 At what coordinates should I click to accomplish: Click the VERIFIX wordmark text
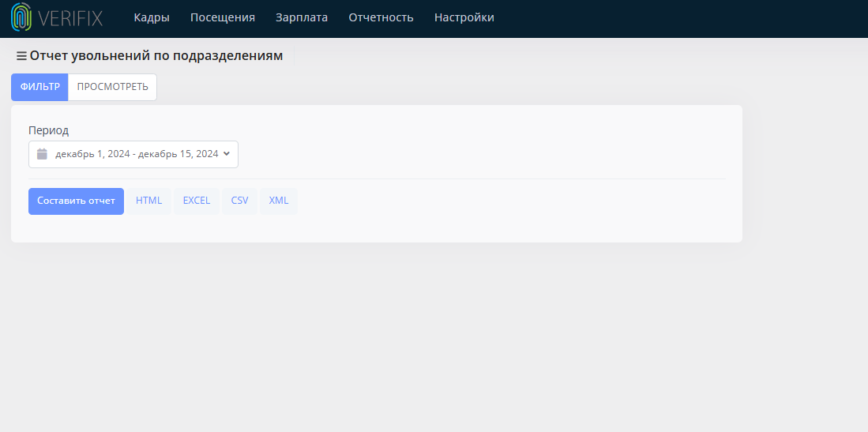[x=71, y=17]
